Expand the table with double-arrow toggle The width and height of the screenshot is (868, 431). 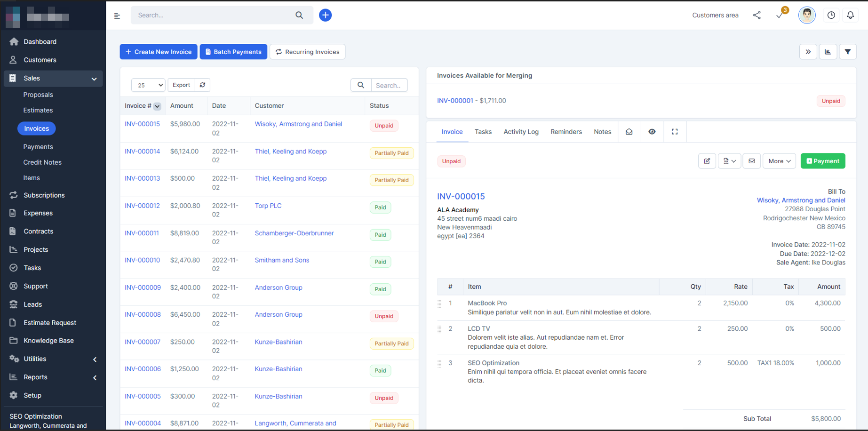point(808,52)
